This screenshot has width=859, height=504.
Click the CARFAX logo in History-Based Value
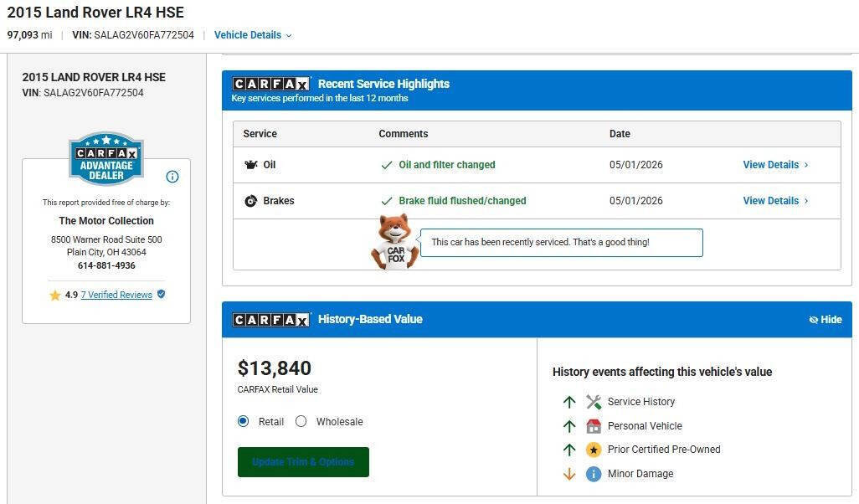270,319
